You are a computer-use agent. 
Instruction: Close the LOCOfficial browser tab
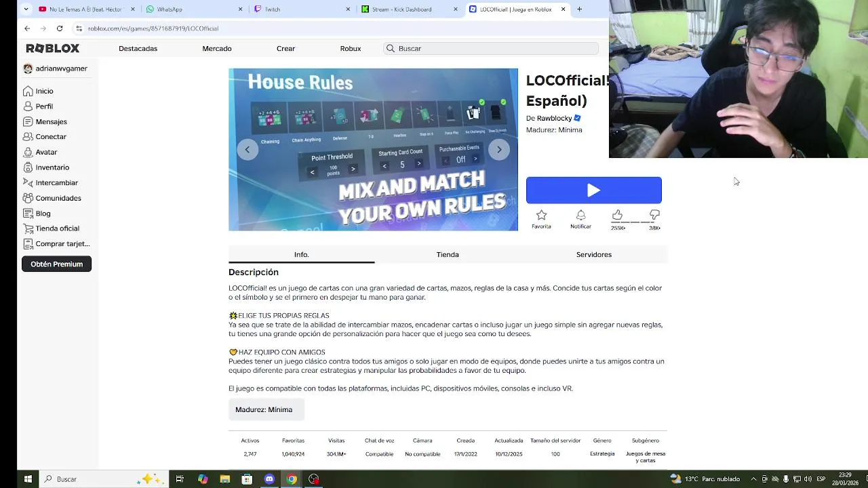563,9
